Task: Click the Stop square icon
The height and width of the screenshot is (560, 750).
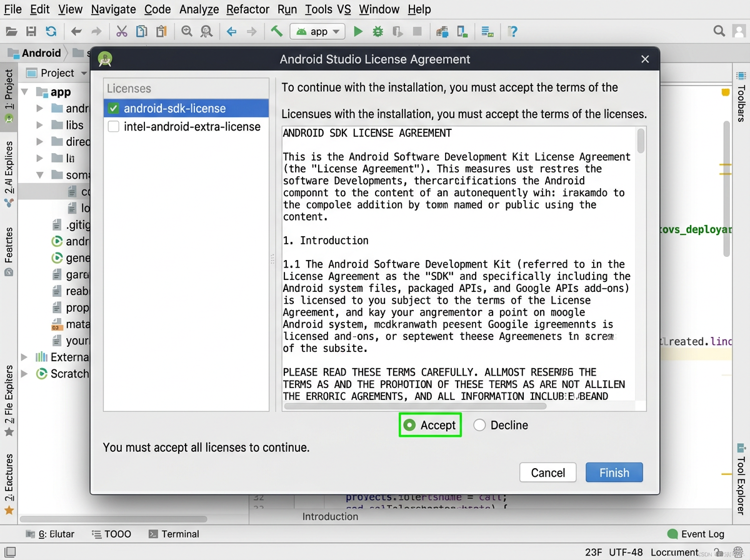Action: [x=417, y=31]
